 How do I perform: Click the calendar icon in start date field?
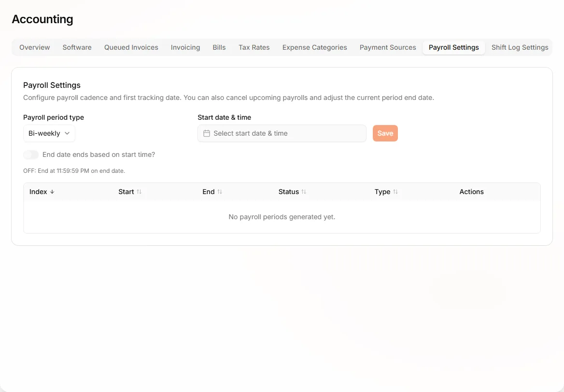pyautogui.click(x=207, y=133)
